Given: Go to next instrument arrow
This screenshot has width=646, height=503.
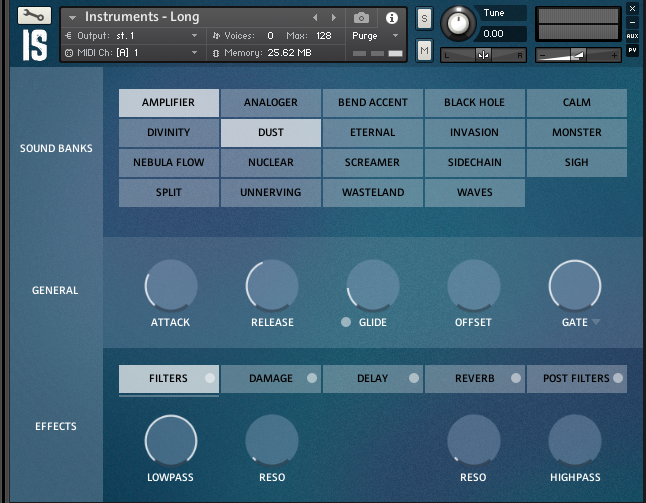Looking at the screenshot, I should (334, 17).
